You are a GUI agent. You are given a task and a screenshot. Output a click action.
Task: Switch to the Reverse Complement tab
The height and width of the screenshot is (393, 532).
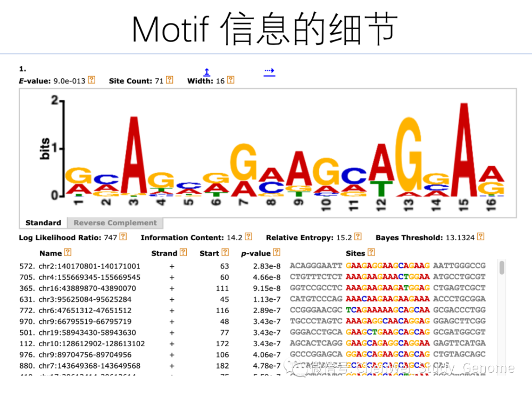tap(115, 223)
